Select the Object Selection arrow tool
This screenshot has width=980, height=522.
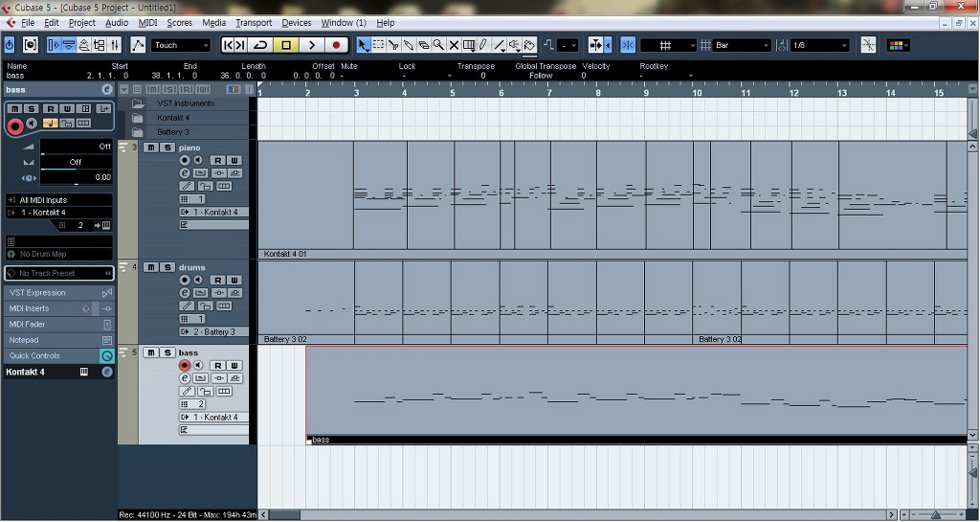click(363, 45)
